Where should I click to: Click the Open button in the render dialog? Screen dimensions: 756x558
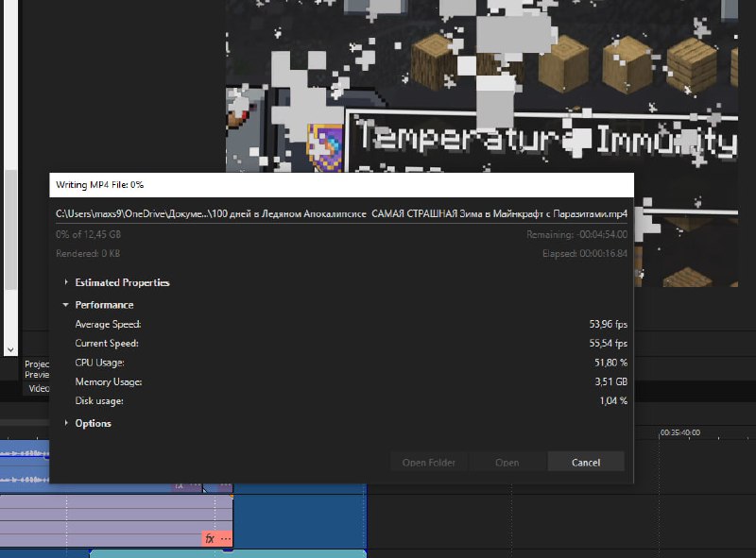(507, 462)
